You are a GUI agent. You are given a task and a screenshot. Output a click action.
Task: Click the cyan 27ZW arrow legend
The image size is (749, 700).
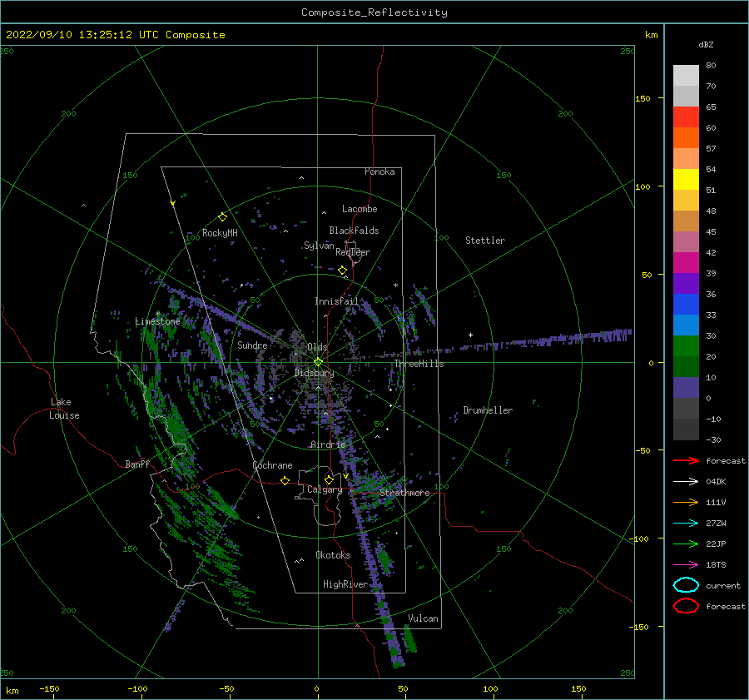[687, 524]
